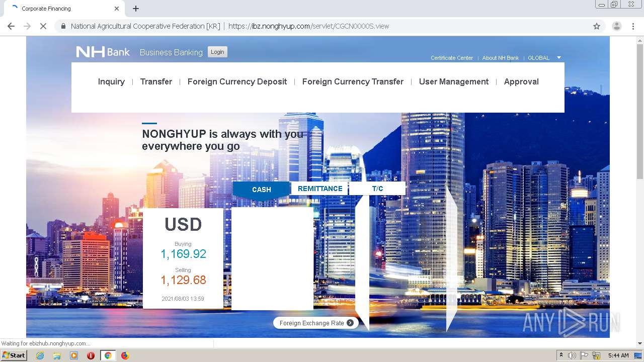Click the Business Banking header text
The width and height of the screenshot is (644, 362).
coord(171,52)
